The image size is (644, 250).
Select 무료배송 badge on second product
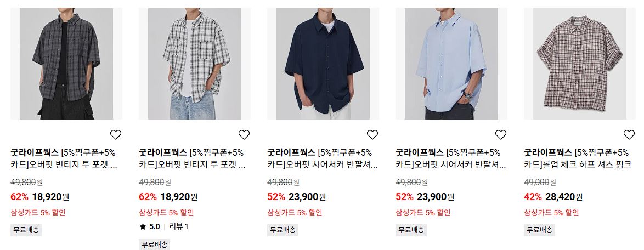[x=155, y=245]
